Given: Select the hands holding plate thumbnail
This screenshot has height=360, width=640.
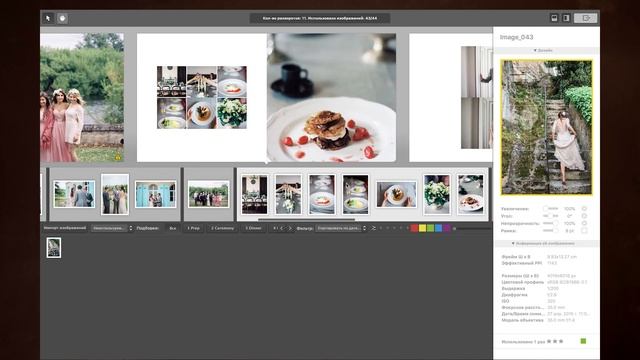Looking at the screenshot, I should (396, 194).
